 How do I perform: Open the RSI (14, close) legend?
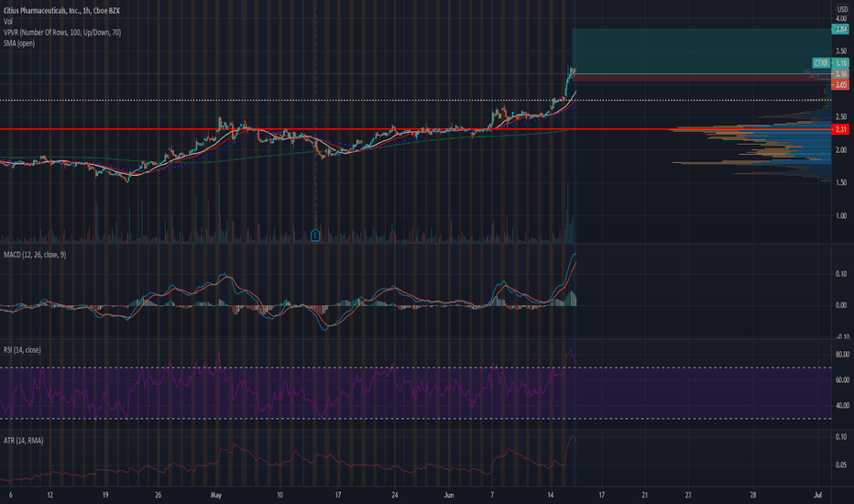coord(22,350)
